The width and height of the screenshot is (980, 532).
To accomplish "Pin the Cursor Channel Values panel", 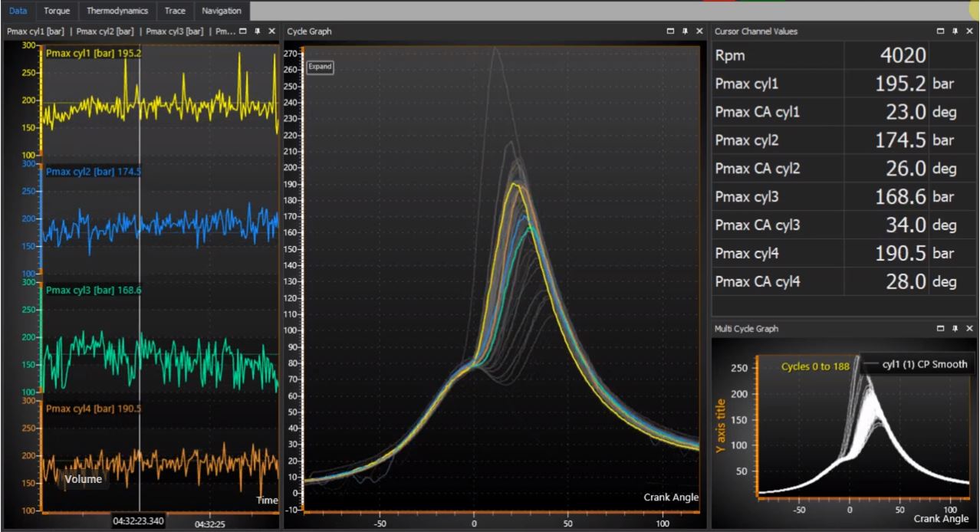I will [955, 31].
